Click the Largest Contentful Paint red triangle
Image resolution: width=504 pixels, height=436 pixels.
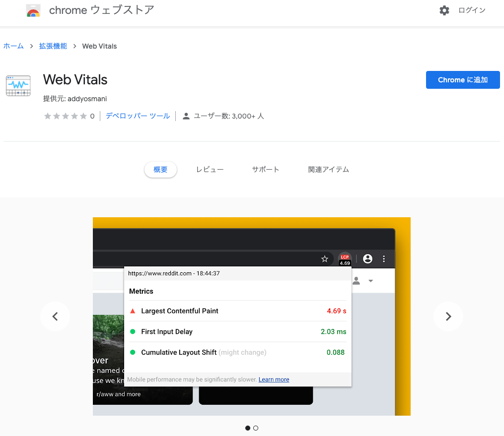[x=133, y=311]
